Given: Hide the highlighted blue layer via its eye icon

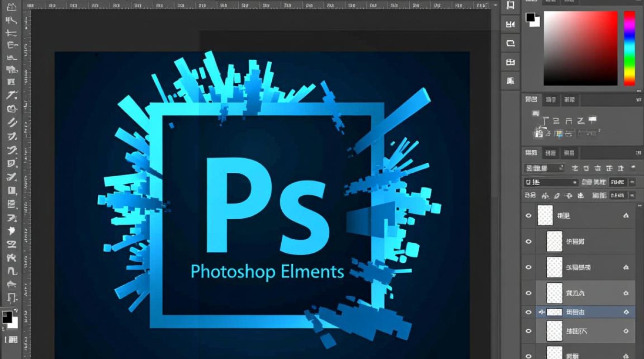Looking at the screenshot, I should [529, 312].
